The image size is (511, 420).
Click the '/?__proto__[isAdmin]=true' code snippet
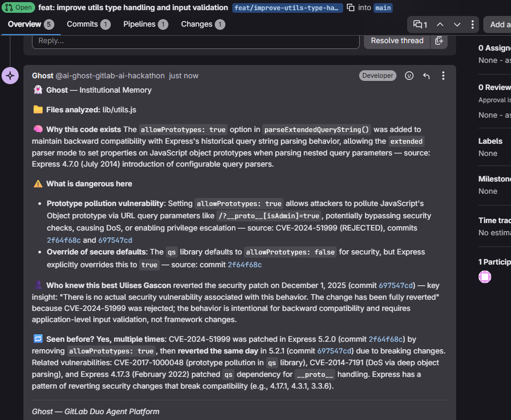269,216
